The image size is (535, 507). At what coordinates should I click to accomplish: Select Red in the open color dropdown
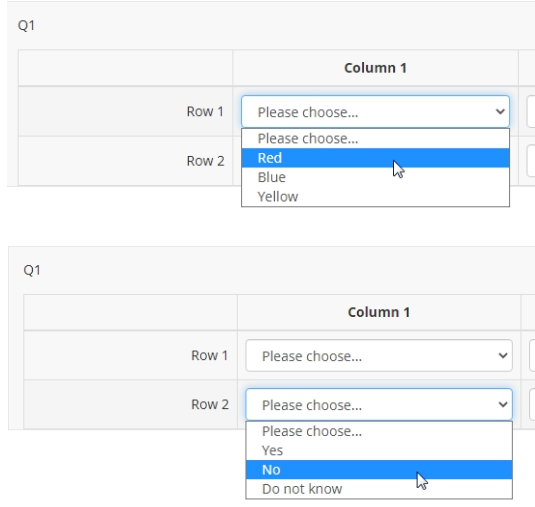point(375,158)
